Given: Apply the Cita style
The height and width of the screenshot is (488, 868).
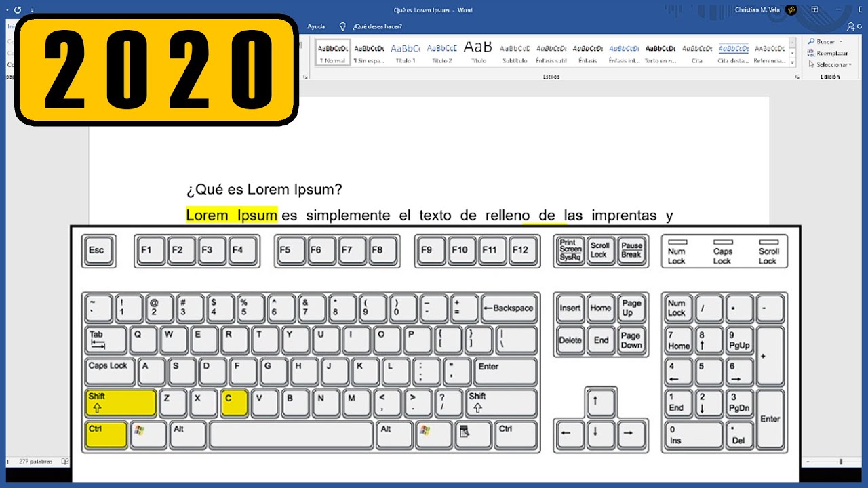Looking at the screenshot, I should tap(697, 53).
